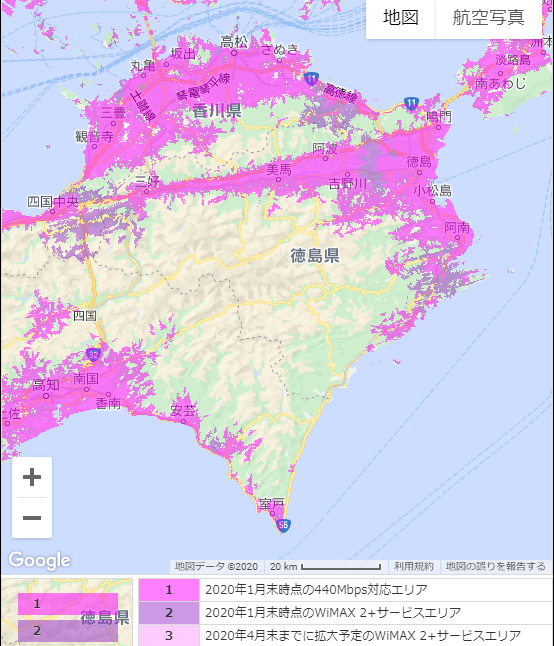This screenshot has height=646, width=554.
Task: Click the Google logo
Action: pyautogui.click(x=40, y=560)
